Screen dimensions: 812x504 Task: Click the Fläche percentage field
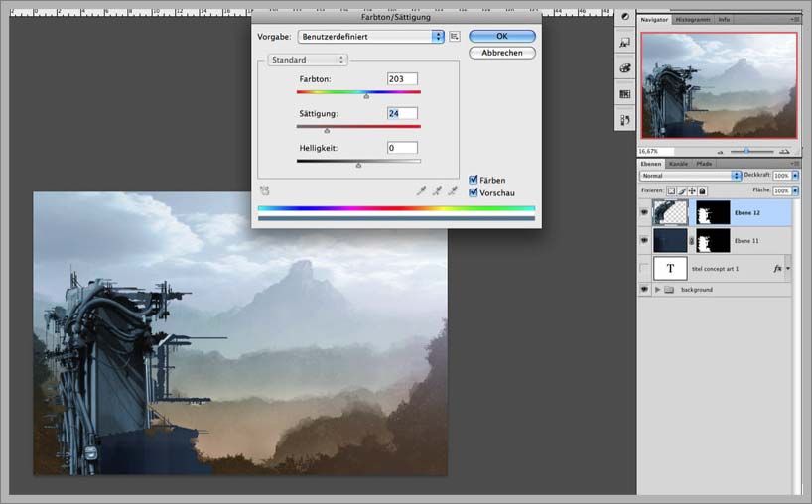(781, 190)
